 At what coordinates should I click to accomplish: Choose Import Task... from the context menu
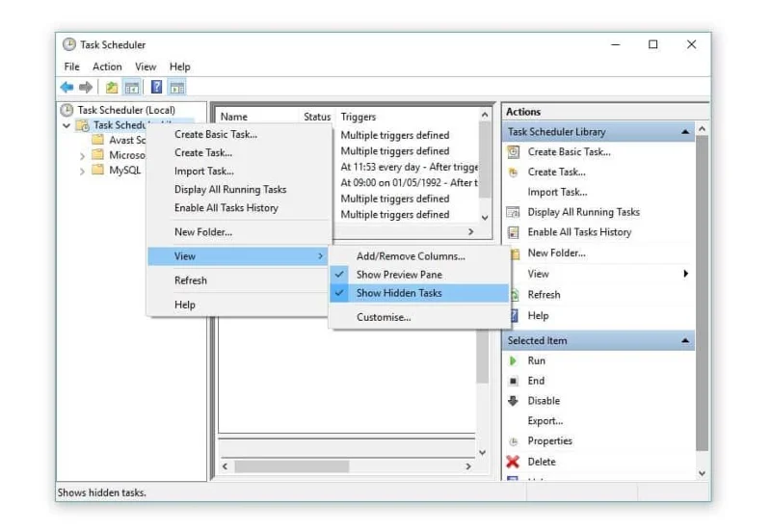click(204, 172)
